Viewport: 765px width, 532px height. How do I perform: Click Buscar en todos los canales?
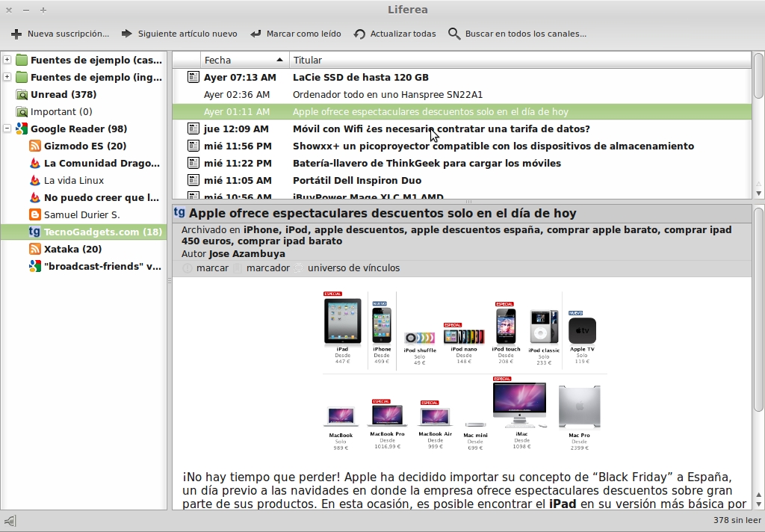[x=517, y=34]
